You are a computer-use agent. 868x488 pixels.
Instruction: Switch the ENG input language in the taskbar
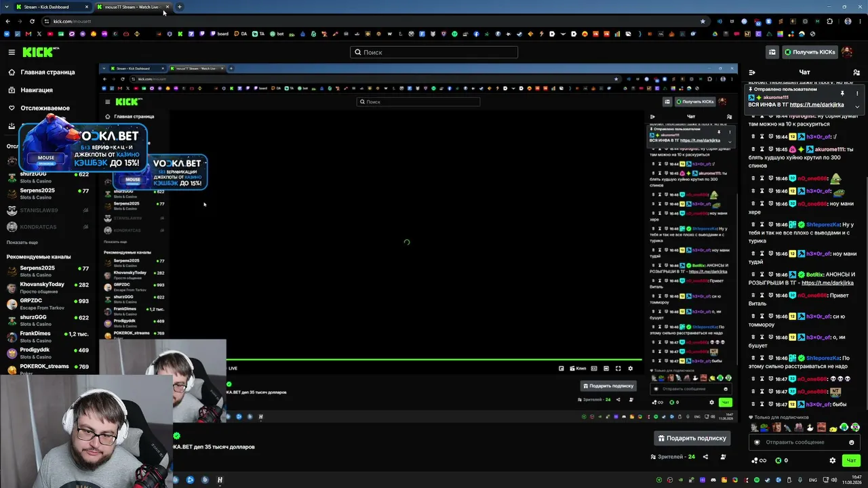coord(813,480)
